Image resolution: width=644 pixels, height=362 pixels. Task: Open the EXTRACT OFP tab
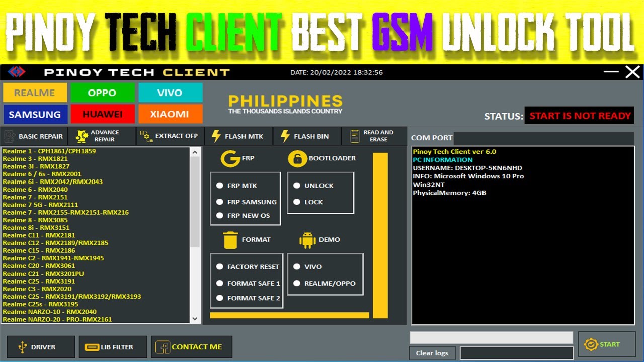click(x=171, y=136)
